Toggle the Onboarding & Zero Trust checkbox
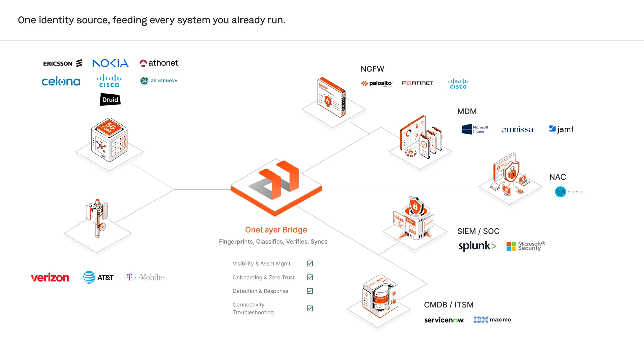This screenshot has height=349, width=644. coord(310,278)
